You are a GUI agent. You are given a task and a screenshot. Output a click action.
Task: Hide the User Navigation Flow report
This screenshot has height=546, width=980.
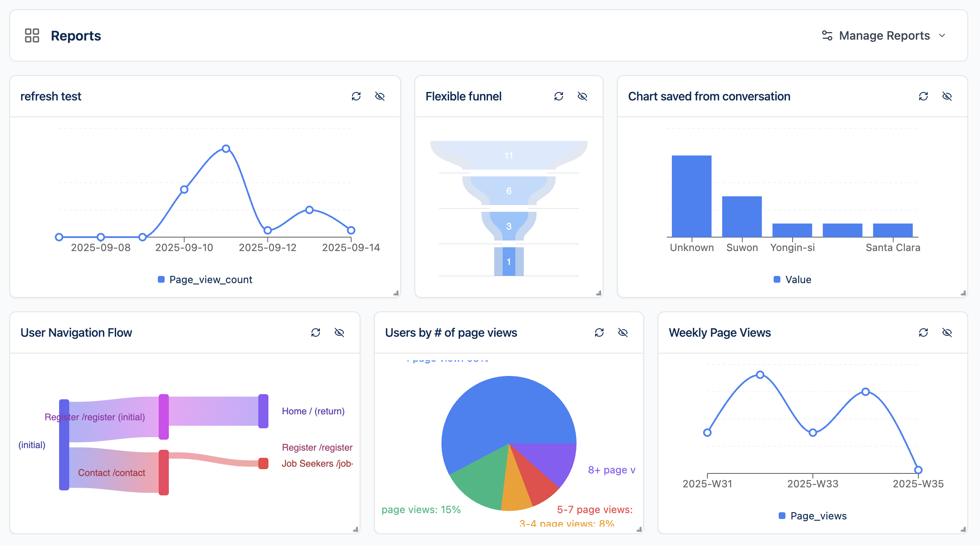pyautogui.click(x=339, y=332)
